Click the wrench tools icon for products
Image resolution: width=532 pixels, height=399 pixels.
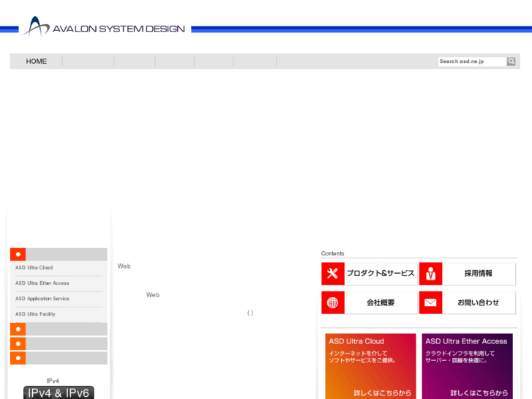[x=333, y=274]
